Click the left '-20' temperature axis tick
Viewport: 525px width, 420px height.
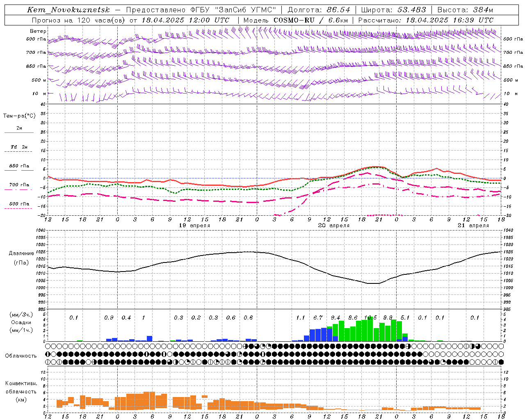[42, 215]
